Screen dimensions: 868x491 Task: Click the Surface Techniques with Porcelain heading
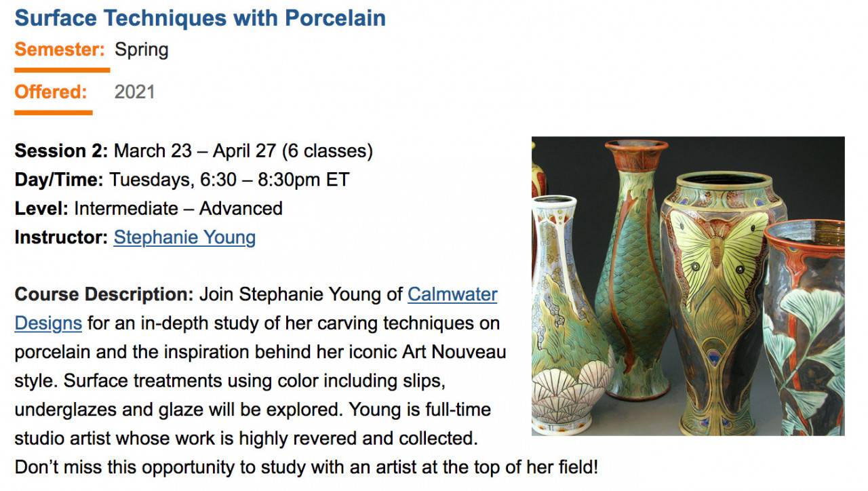[200, 18]
